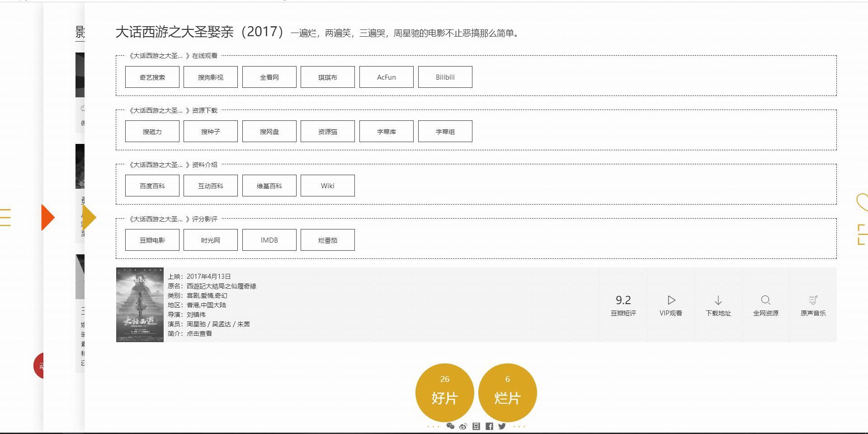
Task: Click the VIP观看 play icon
Action: 671,300
